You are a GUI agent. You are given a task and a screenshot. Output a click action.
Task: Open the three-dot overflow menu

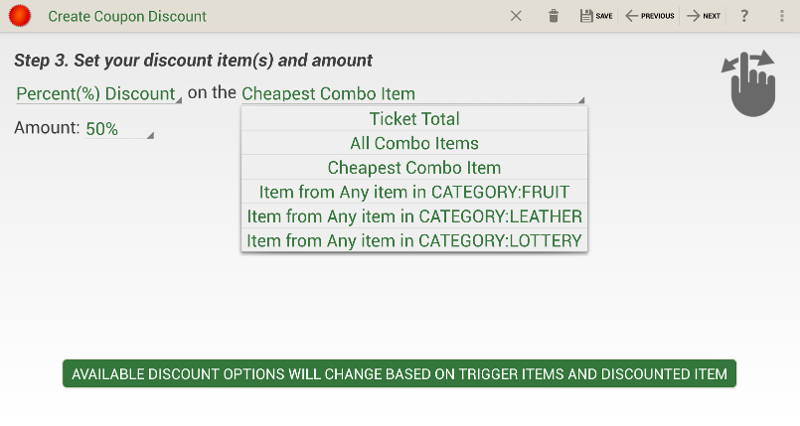[x=782, y=16]
